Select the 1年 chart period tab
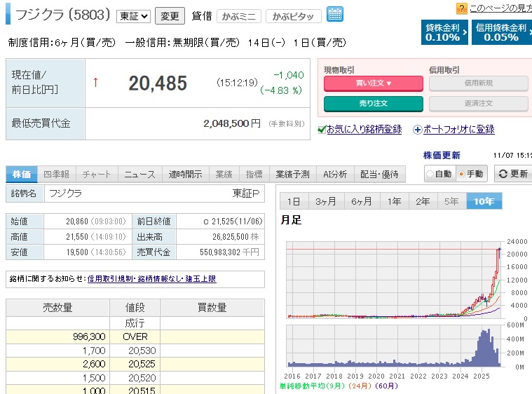The image size is (532, 394). pyautogui.click(x=395, y=201)
